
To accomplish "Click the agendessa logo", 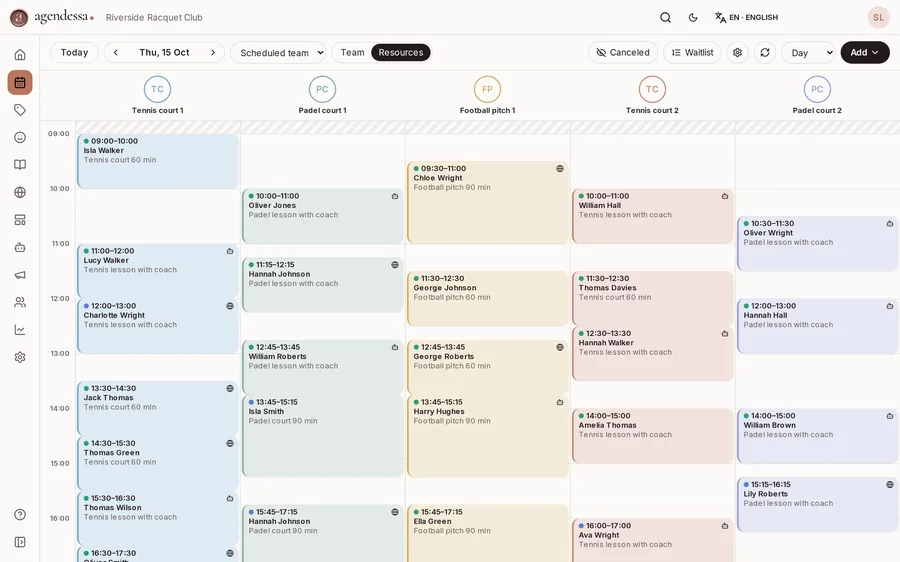I will point(52,17).
